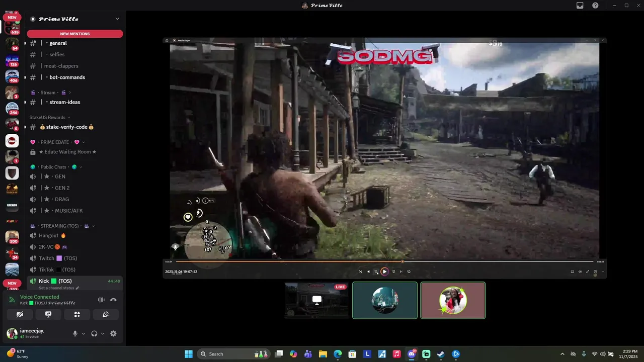Collapse the Stream category
The image size is (644, 362).
(x=50, y=93)
